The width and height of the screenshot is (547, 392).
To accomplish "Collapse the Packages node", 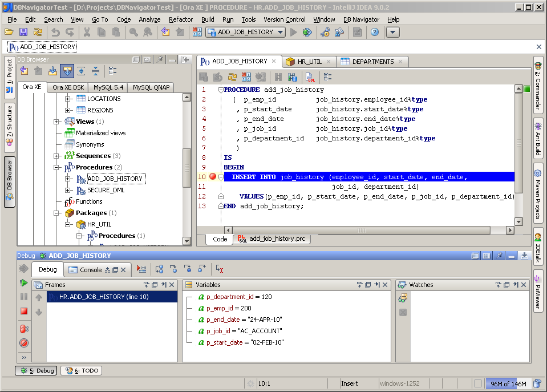I will (56, 213).
